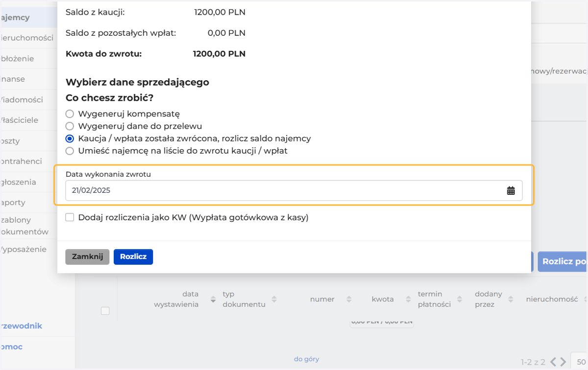Click the 1-2 z 2 pagination text
This screenshot has width=588, height=370.
pos(533,362)
